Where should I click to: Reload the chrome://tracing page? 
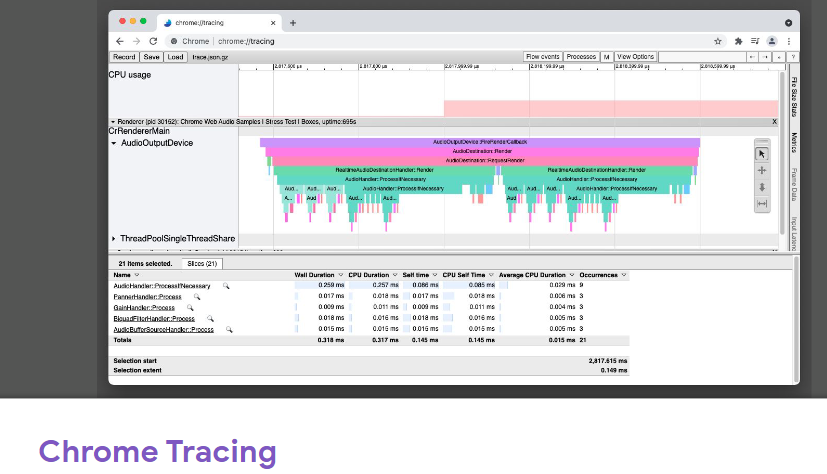pos(153,41)
